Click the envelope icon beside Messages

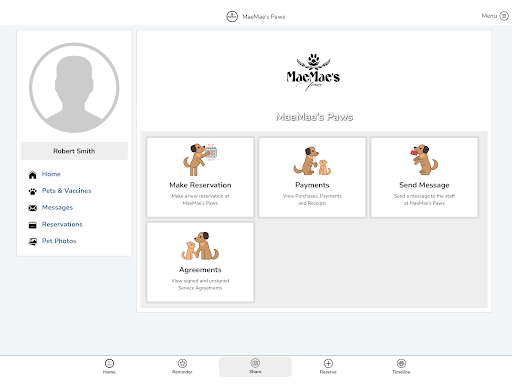tap(32, 208)
